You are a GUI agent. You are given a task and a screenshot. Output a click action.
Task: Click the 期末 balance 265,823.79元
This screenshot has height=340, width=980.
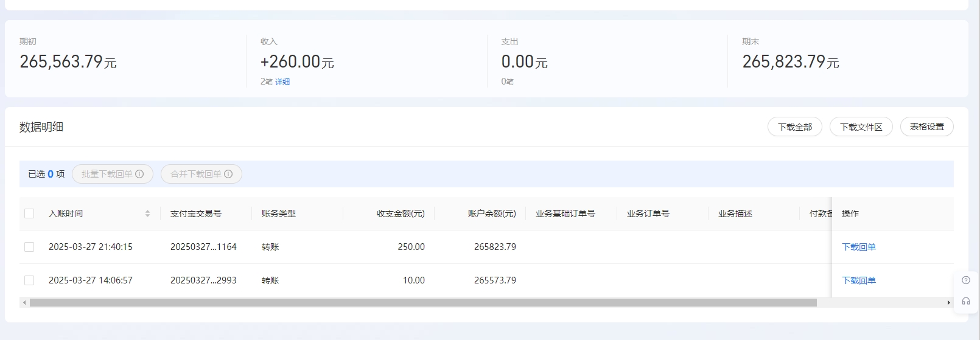pos(791,61)
